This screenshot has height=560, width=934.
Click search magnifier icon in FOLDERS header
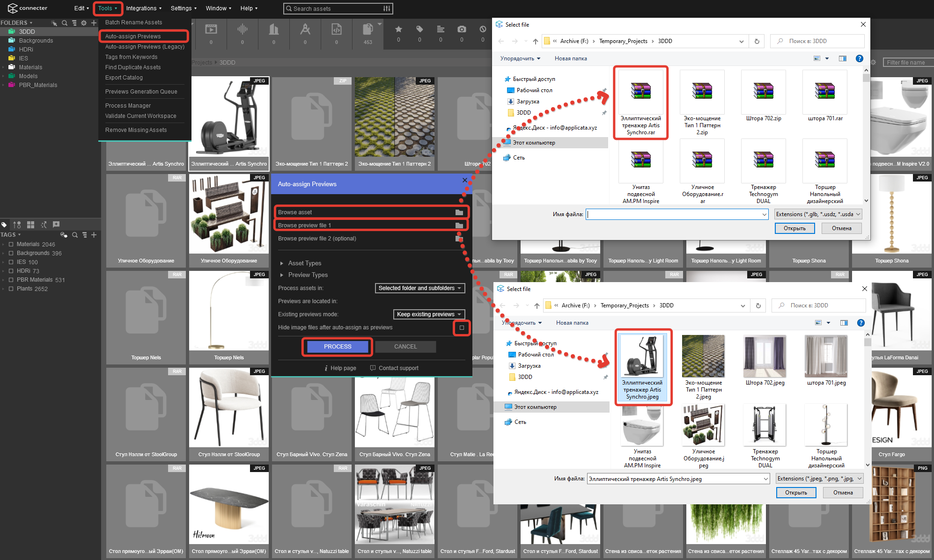point(65,23)
